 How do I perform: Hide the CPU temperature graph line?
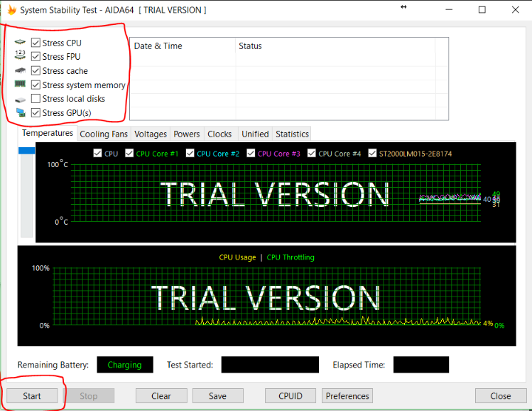click(97, 153)
